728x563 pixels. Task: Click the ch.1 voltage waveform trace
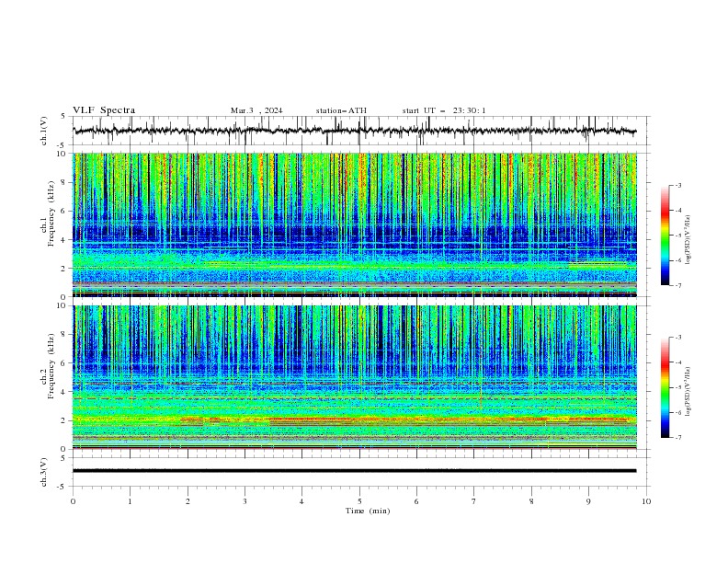coord(354,131)
